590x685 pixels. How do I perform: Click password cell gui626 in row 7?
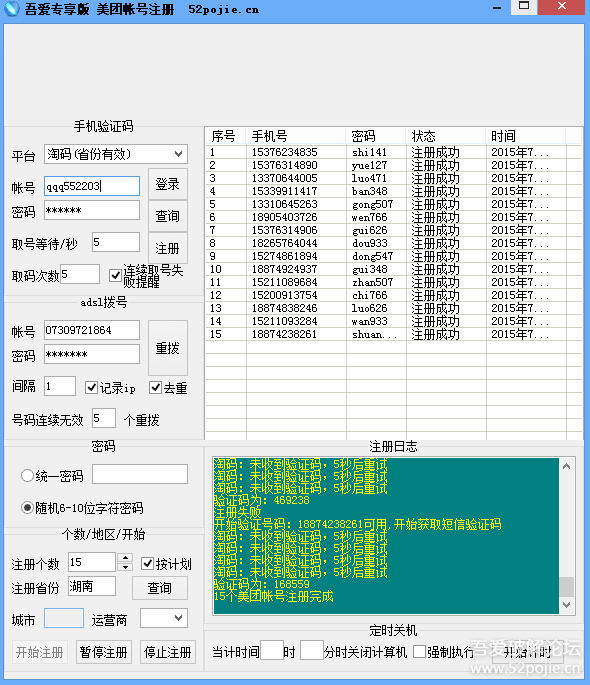tap(369, 230)
